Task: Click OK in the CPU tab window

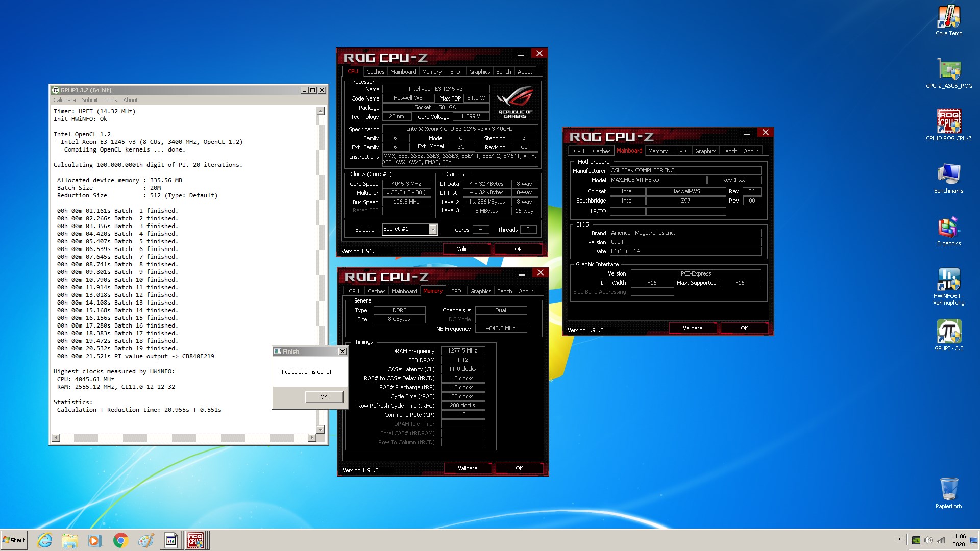Action: (518, 249)
